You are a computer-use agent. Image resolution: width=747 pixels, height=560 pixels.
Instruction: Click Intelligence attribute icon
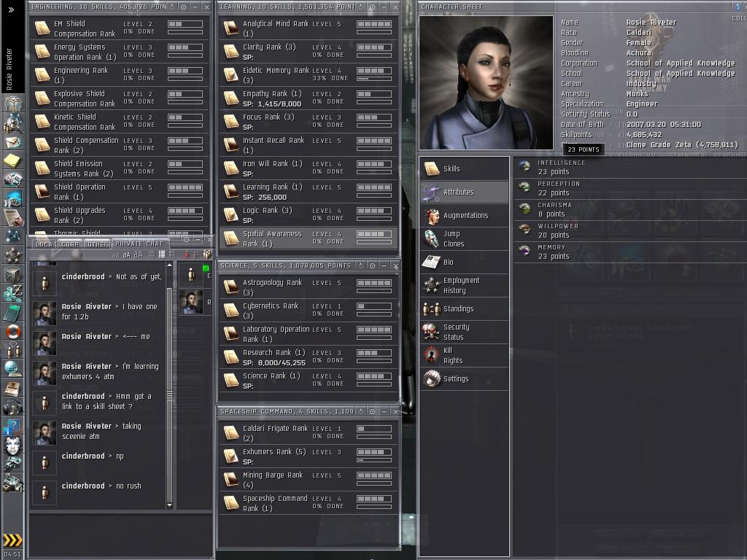[525, 167]
